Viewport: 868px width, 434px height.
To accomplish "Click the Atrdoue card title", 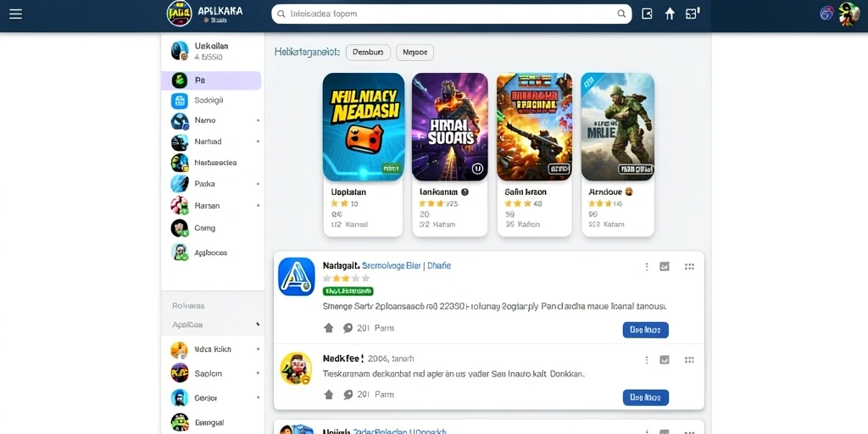I will pyautogui.click(x=605, y=192).
